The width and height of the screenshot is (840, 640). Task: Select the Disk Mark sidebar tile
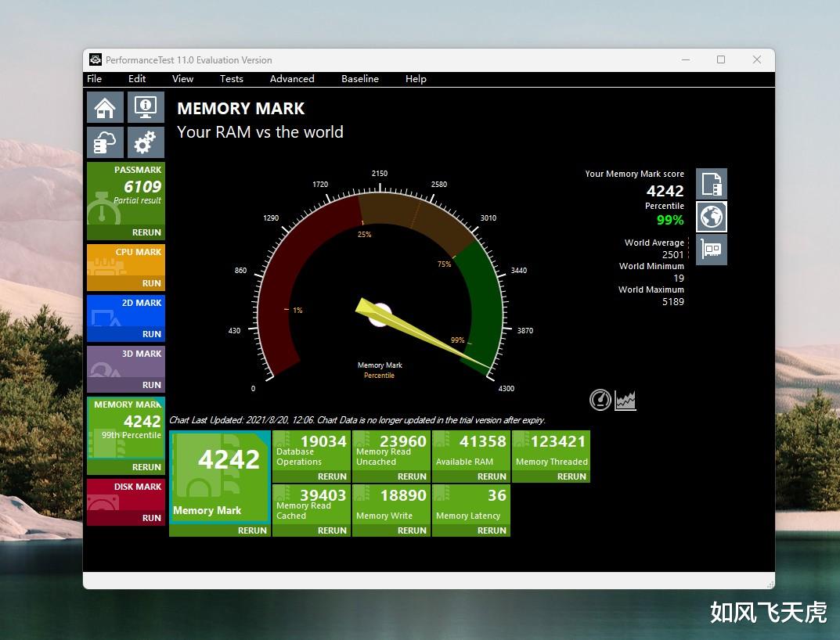coord(126,494)
